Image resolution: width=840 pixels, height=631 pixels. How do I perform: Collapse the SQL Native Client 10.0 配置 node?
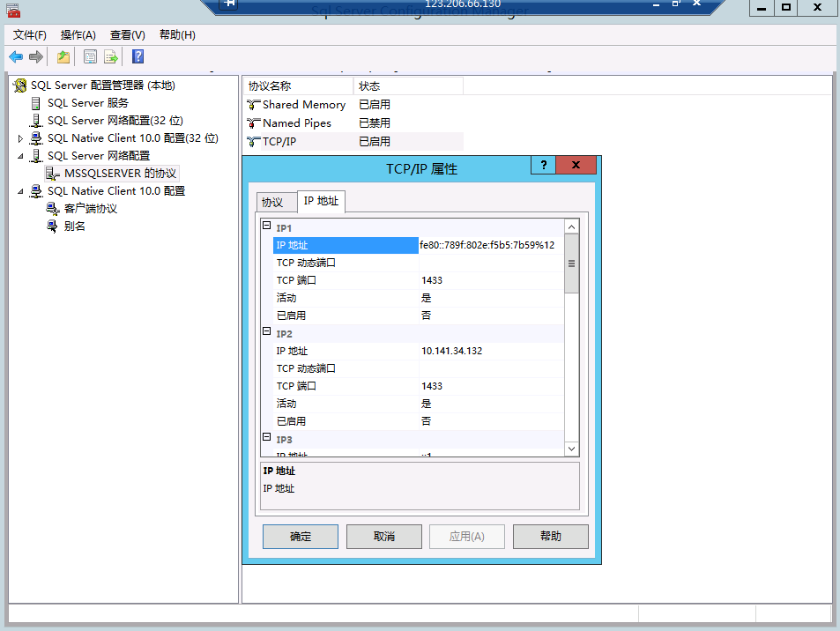(x=20, y=192)
